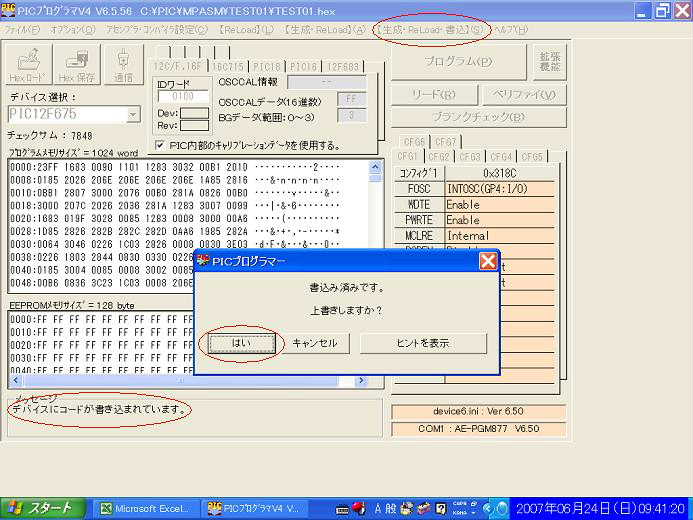
Task: Click the キャンセル button in the dialog
Action: pos(314,343)
